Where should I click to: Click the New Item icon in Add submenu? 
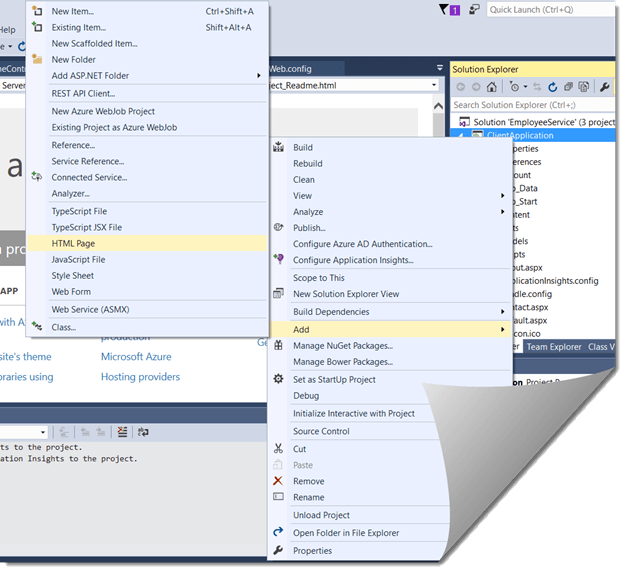(x=37, y=11)
